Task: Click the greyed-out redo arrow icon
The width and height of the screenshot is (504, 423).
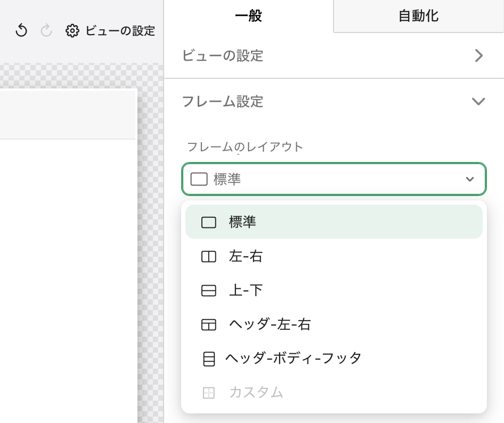Action: tap(47, 31)
